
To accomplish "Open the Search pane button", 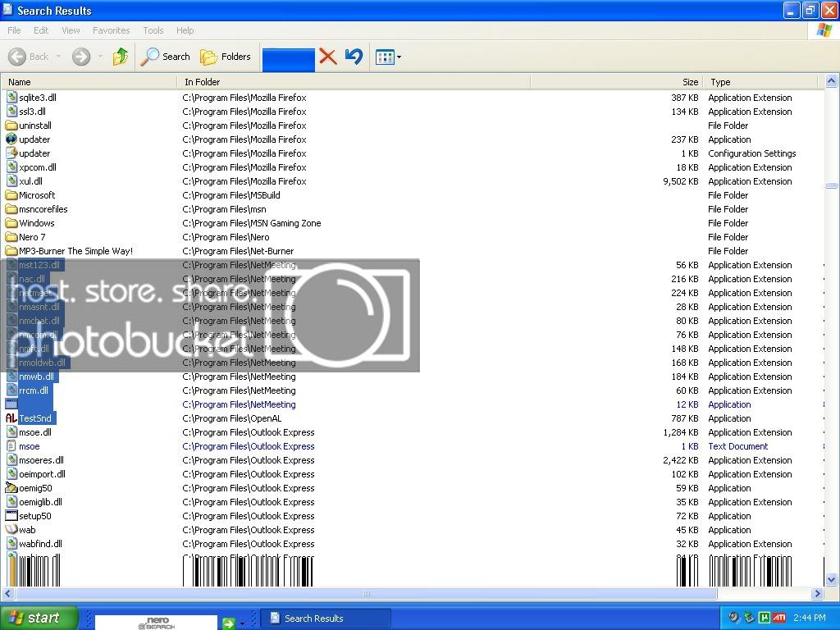I will coord(166,57).
